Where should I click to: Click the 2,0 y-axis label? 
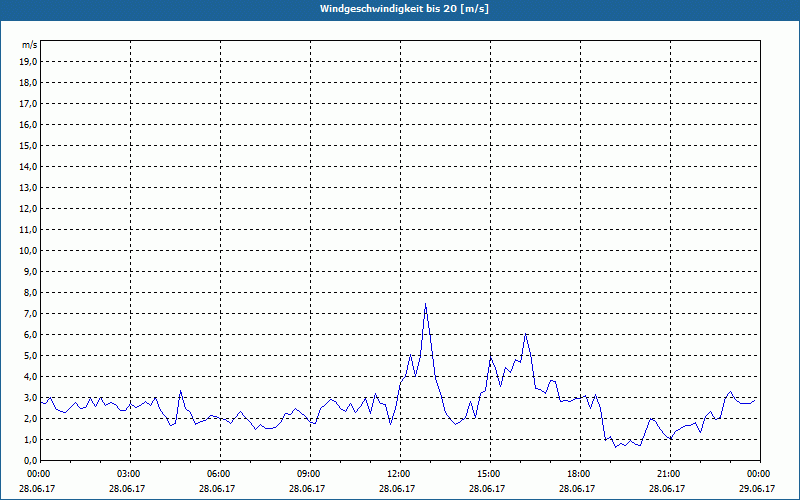(x=31, y=418)
